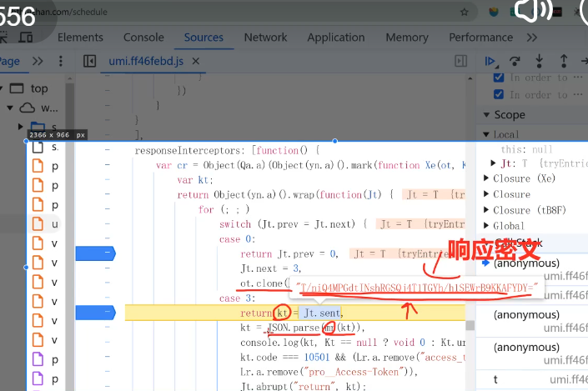Click the 'case 0:' code line
Screen dimensions: 588x391
click(x=238, y=239)
